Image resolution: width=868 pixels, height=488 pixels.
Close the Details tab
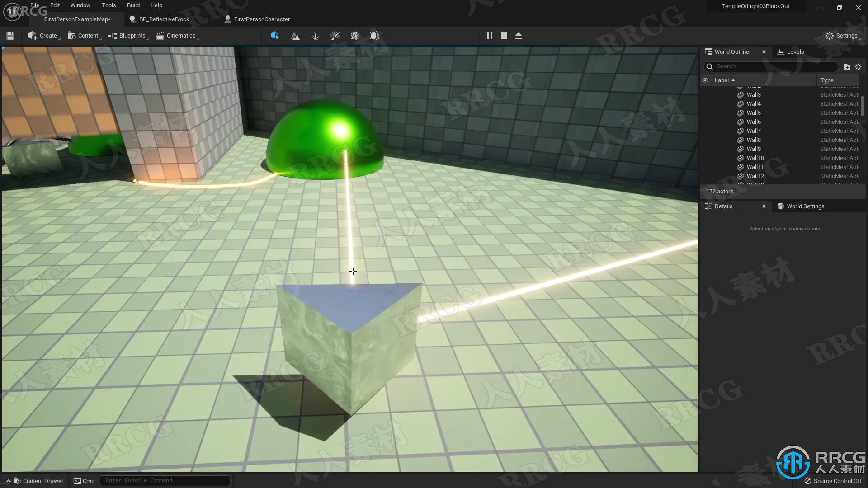tap(764, 206)
